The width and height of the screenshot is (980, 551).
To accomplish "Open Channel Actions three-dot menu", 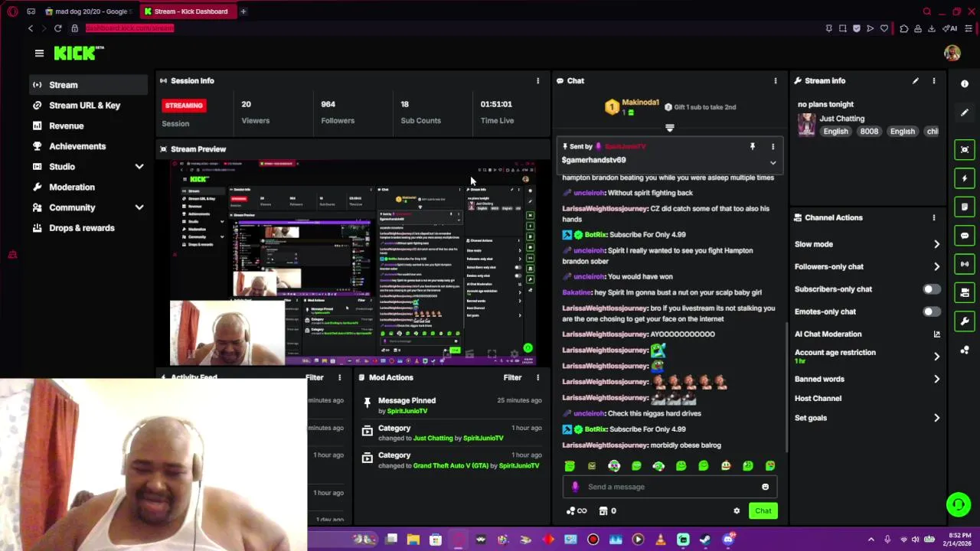I will (x=933, y=217).
